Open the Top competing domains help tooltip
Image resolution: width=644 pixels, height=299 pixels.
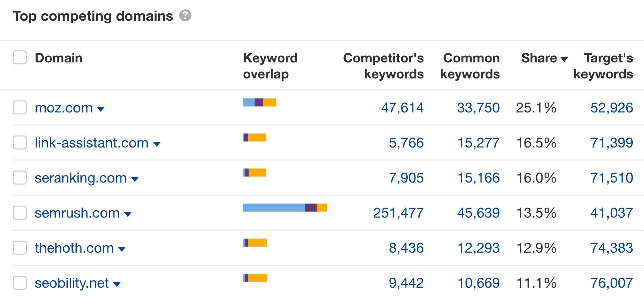pos(185,15)
